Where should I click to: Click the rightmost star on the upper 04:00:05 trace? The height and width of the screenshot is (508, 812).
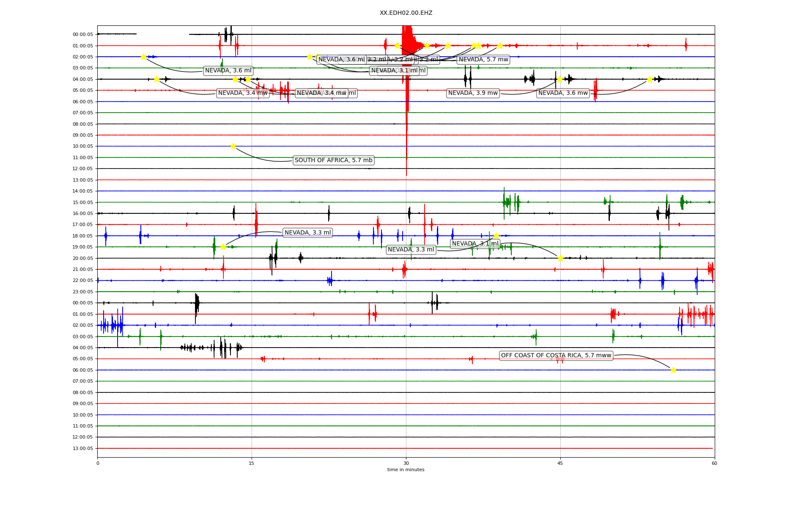pyautogui.click(x=650, y=79)
